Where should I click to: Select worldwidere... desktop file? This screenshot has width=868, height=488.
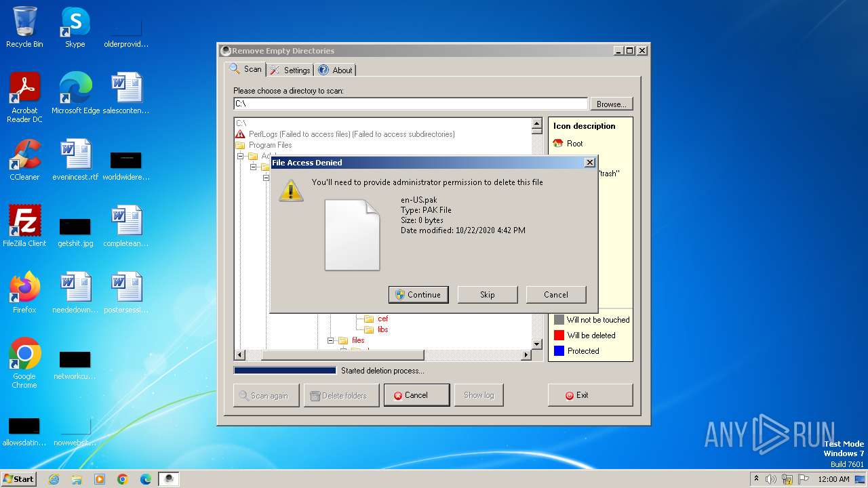tap(126, 165)
